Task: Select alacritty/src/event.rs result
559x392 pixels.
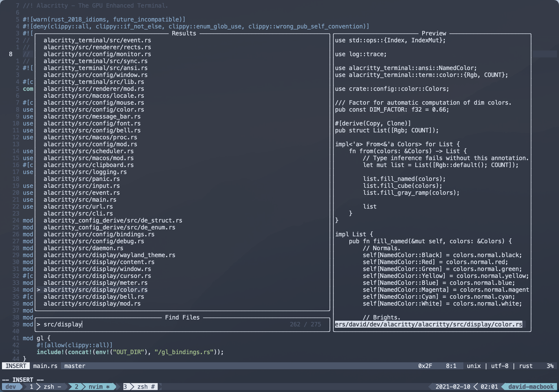Action: point(82,193)
